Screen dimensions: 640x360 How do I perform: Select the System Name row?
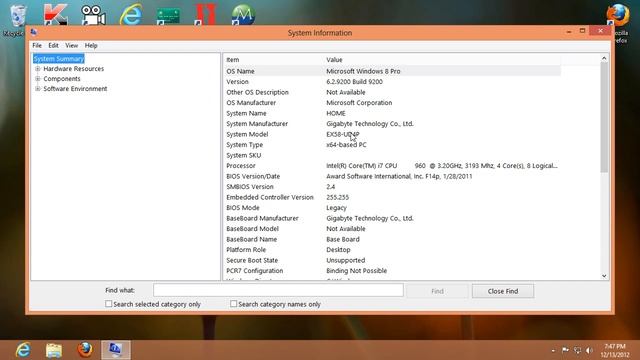coord(392,113)
